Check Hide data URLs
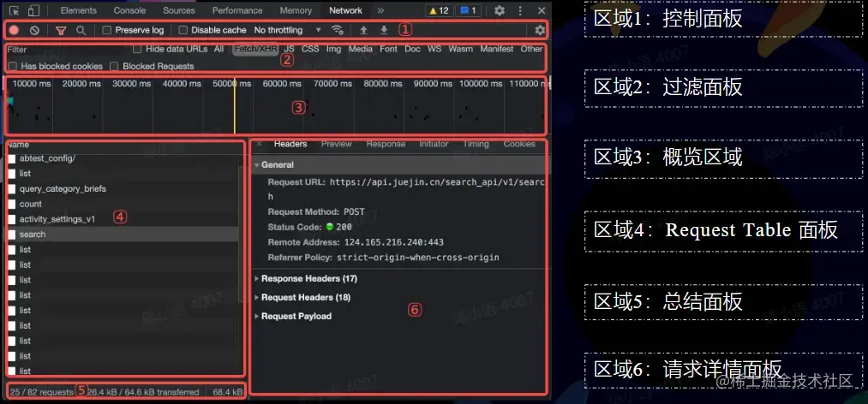This screenshot has width=868, height=404. [x=137, y=49]
